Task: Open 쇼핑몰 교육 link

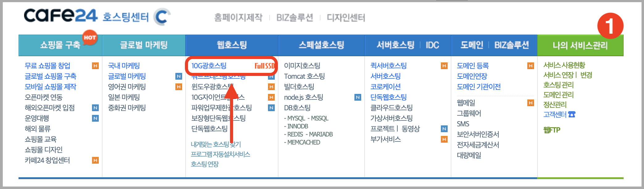Action: pos(41,139)
